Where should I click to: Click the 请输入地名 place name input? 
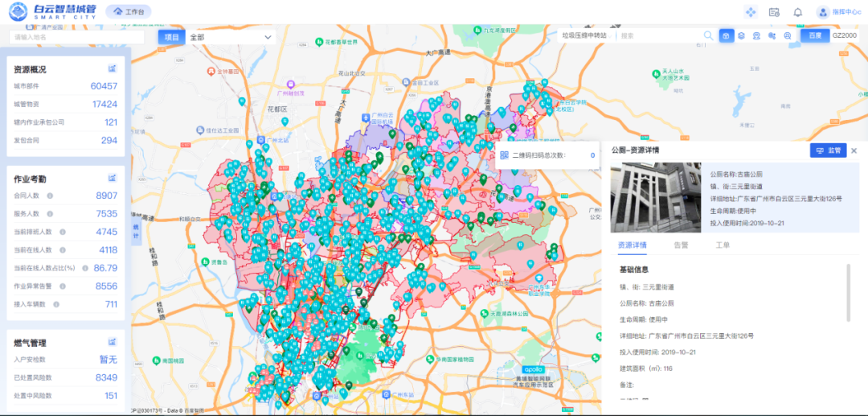click(76, 37)
